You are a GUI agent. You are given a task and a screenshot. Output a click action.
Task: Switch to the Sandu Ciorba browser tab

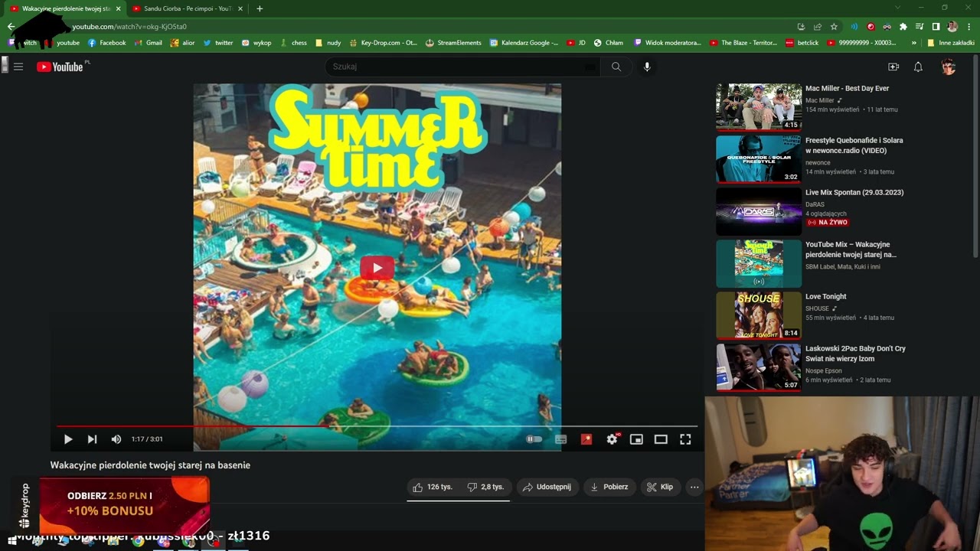[188, 8]
